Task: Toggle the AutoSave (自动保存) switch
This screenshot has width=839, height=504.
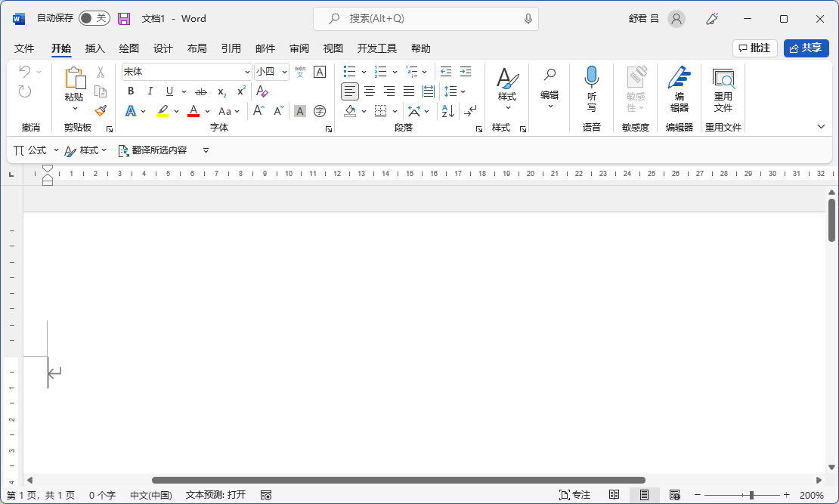Action: click(94, 18)
